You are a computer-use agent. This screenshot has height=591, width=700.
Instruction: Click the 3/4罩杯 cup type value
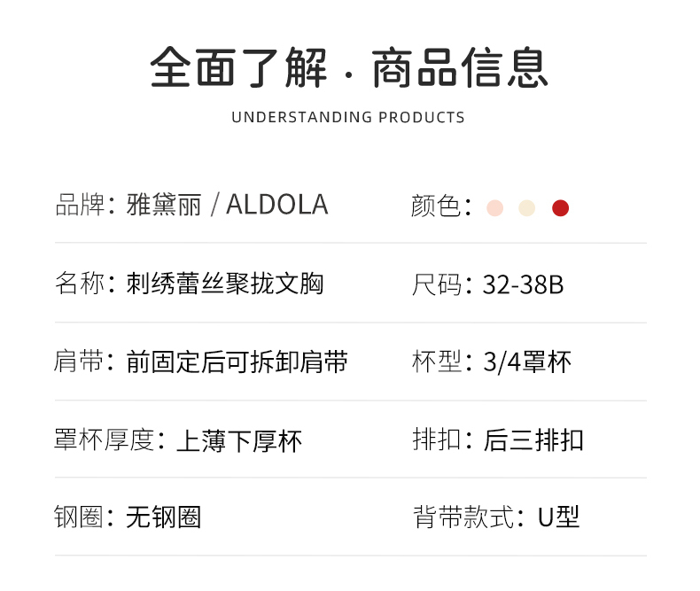click(527, 362)
